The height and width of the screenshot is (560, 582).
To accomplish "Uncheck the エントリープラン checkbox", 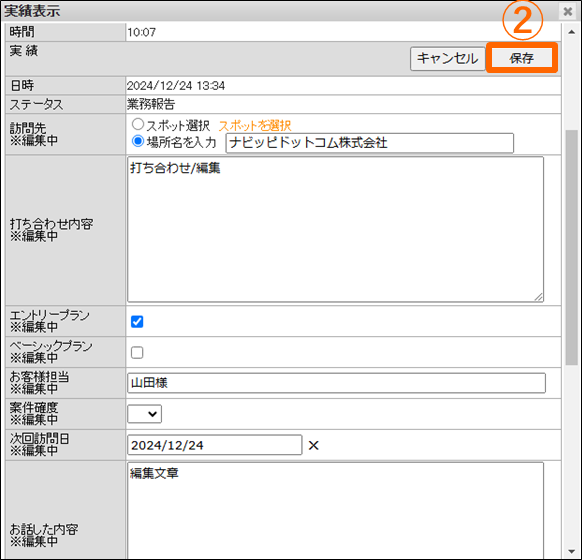I will coord(137,321).
